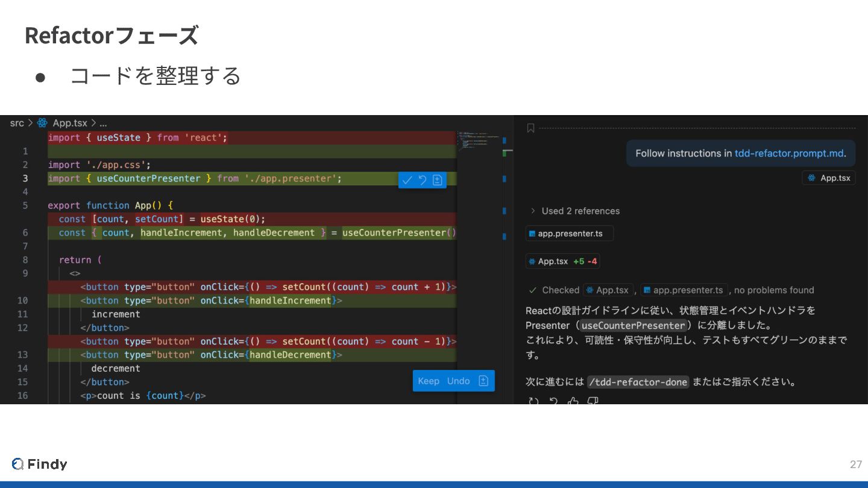Viewport: 868px width, 488px height.
Task: Click the App.tsx attachment chip under the prompt
Action: pyautogui.click(x=829, y=178)
